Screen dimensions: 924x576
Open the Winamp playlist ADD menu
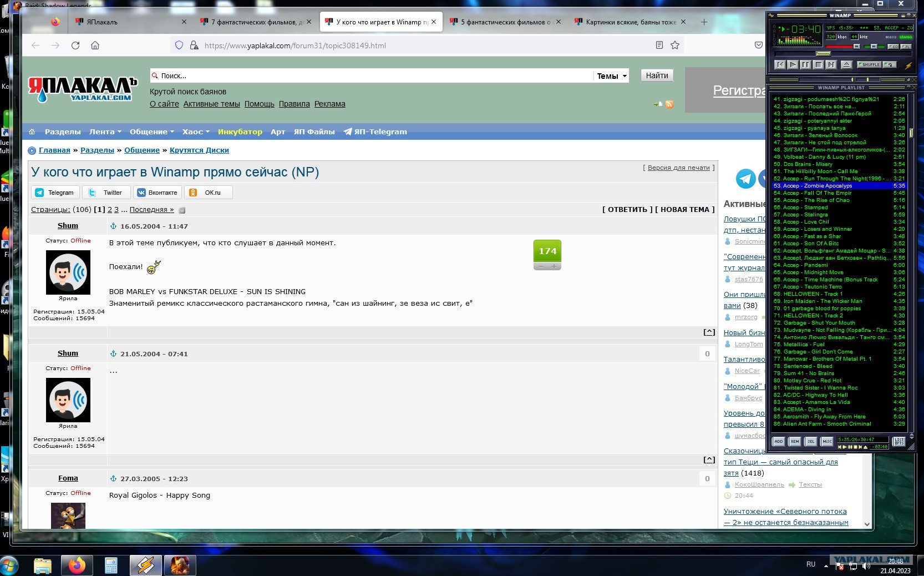coord(779,442)
